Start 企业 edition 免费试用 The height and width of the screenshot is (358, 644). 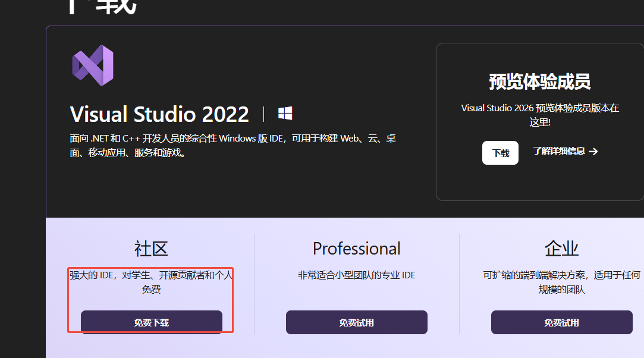click(x=561, y=322)
